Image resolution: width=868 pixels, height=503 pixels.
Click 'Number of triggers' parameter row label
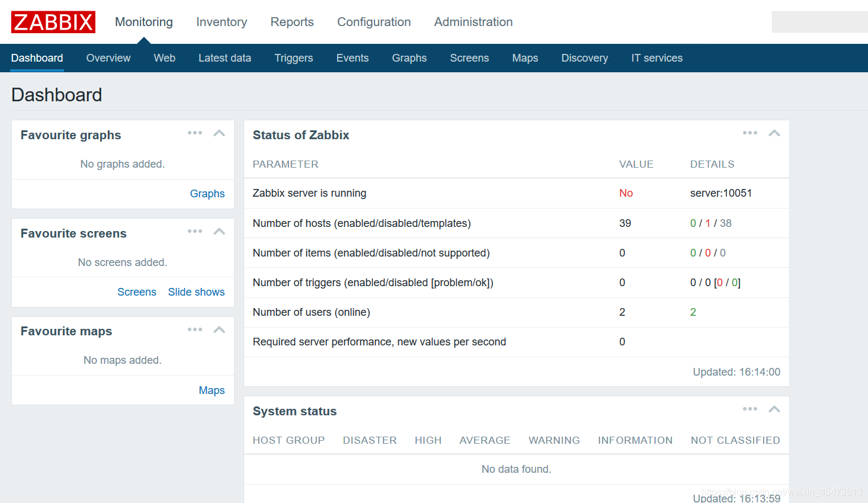click(373, 283)
